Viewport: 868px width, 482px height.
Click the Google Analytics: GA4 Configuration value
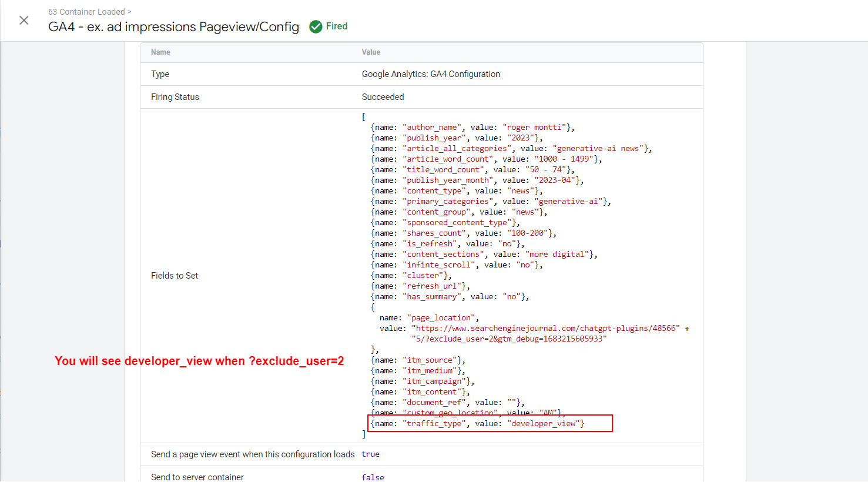[431, 73]
